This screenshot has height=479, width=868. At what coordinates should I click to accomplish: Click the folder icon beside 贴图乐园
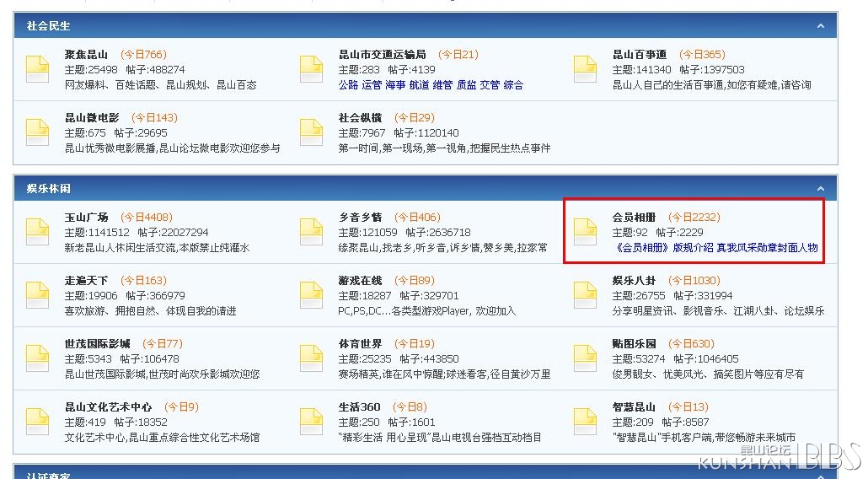tap(585, 358)
